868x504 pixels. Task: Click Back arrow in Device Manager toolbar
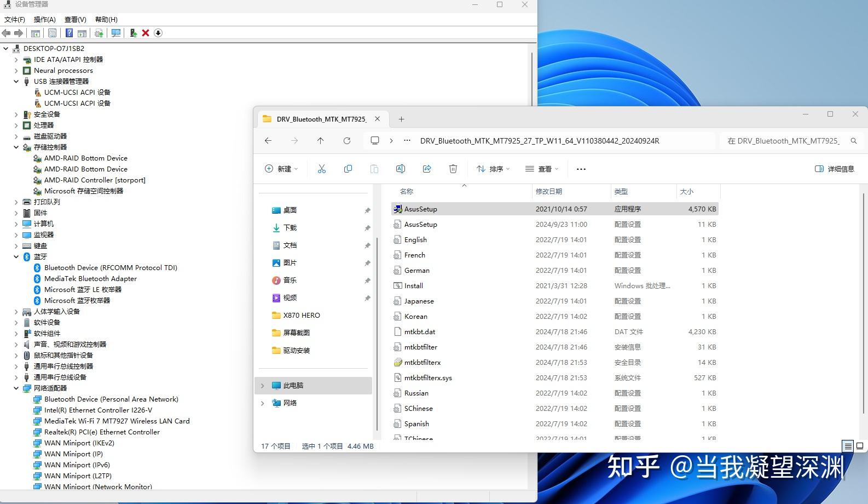point(7,33)
